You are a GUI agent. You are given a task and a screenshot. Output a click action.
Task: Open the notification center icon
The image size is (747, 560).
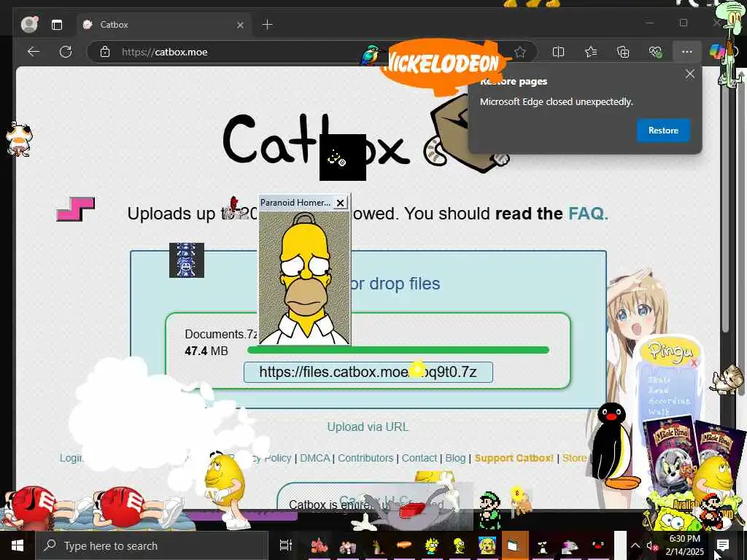722,545
